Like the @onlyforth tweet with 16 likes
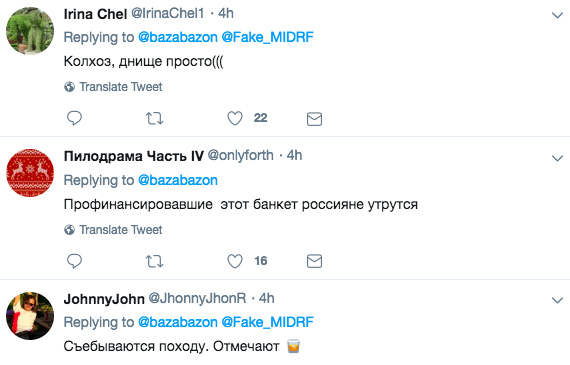 pyautogui.click(x=235, y=261)
